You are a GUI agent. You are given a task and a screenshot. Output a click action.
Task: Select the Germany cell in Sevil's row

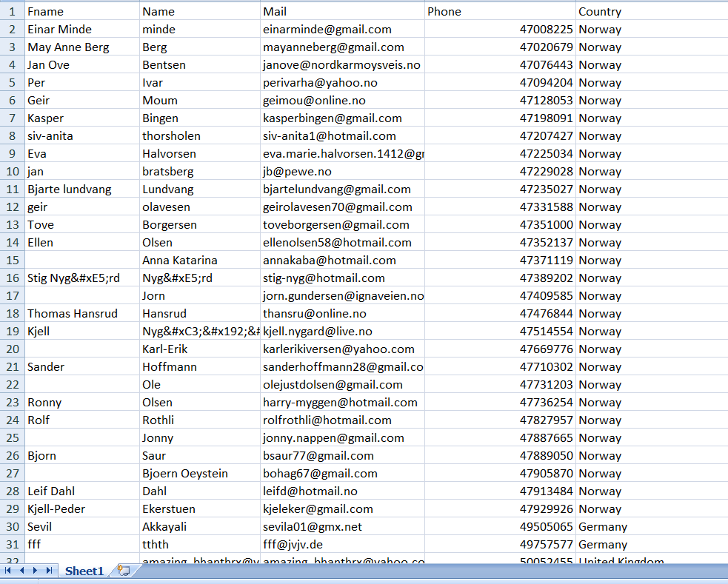click(x=652, y=526)
